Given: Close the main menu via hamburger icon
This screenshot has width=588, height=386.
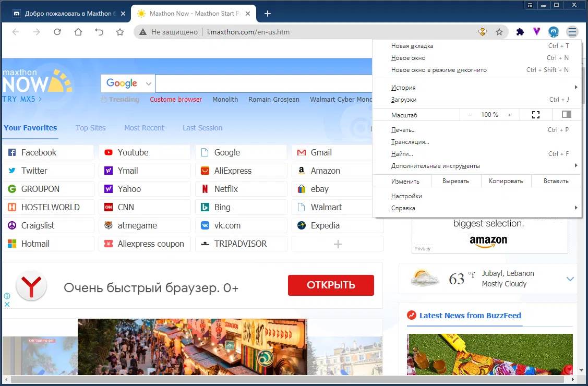Looking at the screenshot, I should 572,32.
